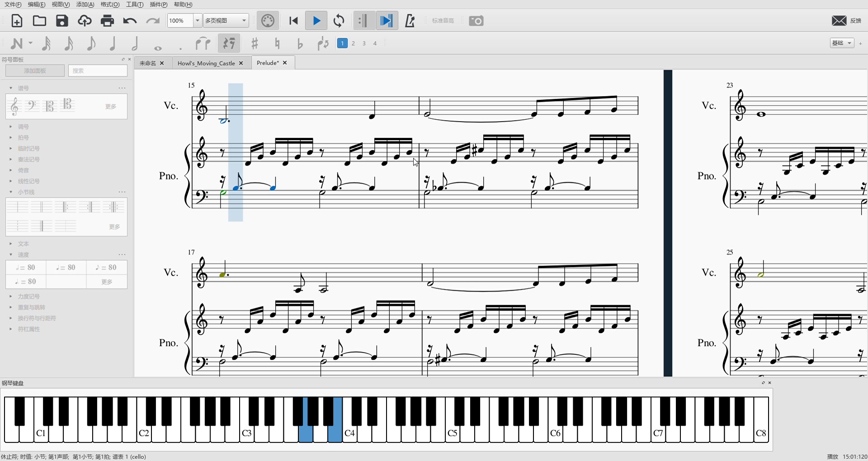
Task: Click 更多 in the barline palette
Action: pos(114,227)
